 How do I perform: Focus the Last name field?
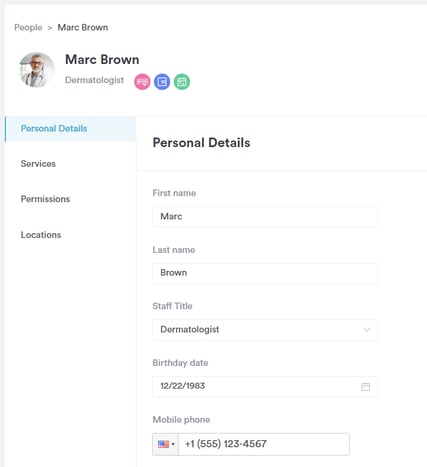coord(265,273)
